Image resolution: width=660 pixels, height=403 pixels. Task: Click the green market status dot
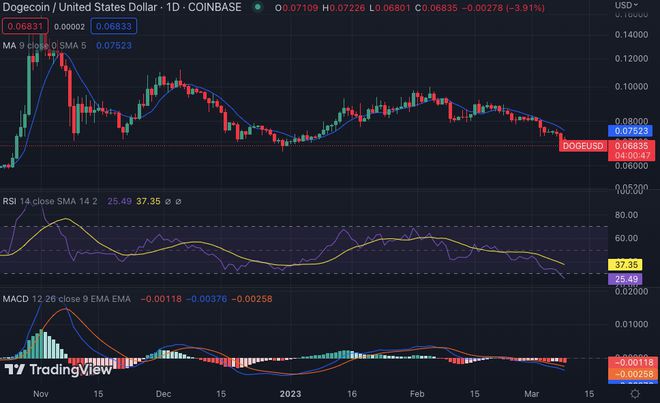[258, 7]
